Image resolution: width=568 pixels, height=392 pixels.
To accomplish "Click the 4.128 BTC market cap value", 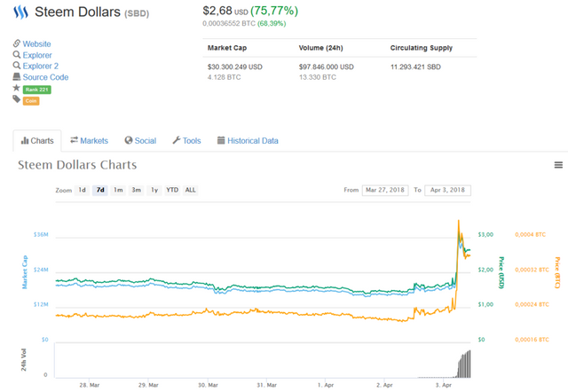I will click(x=225, y=77).
